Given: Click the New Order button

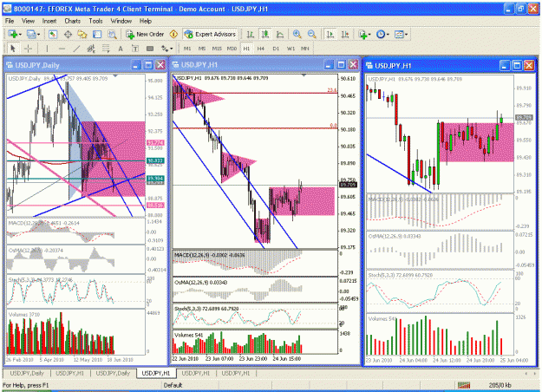Looking at the screenshot, I should pos(145,34).
